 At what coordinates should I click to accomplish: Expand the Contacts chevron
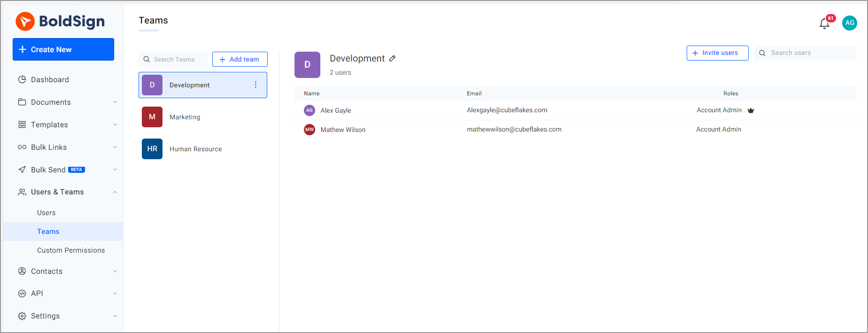pyautogui.click(x=115, y=271)
